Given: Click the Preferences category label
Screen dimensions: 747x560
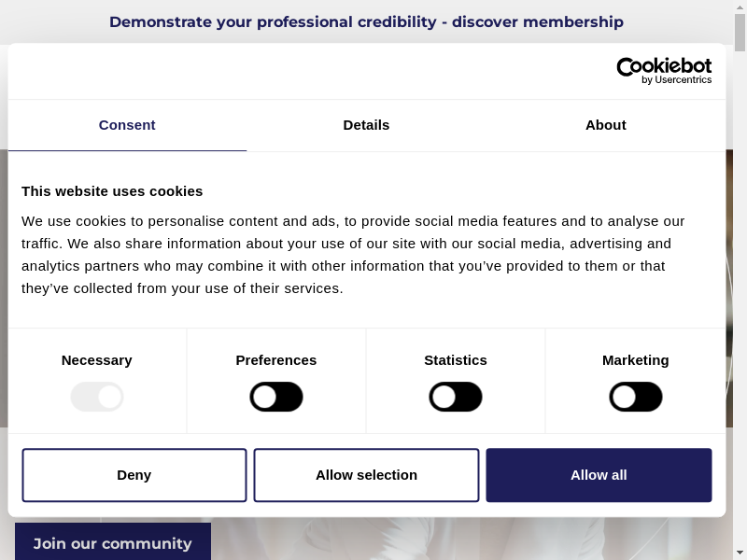Looking at the screenshot, I should pyautogui.click(x=276, y=360).
